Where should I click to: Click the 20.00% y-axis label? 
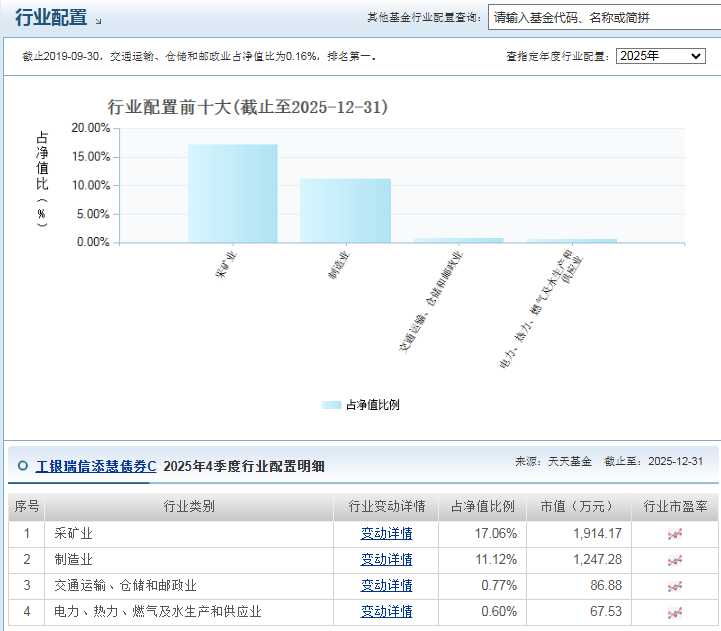pyautogui.click(x=91, y=128)
